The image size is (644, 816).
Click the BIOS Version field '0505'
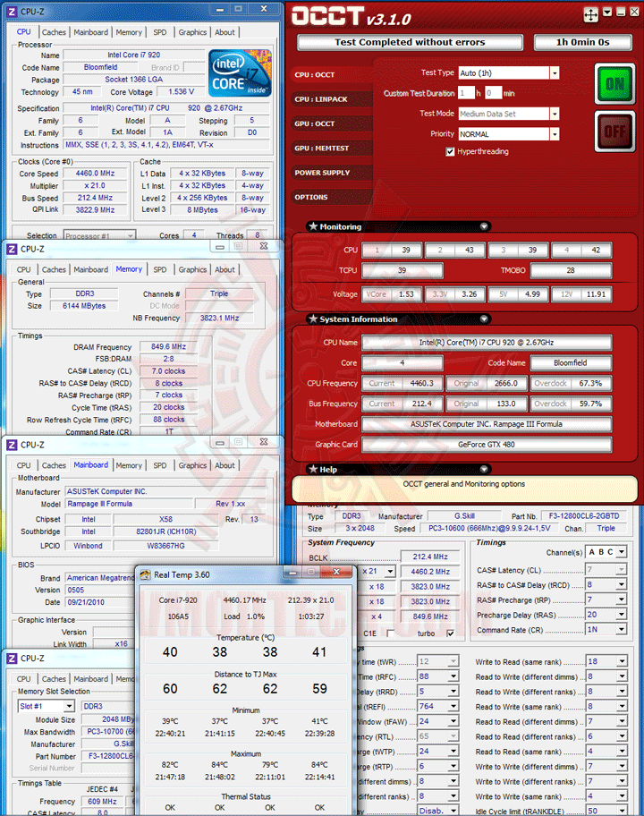point(99,591)
